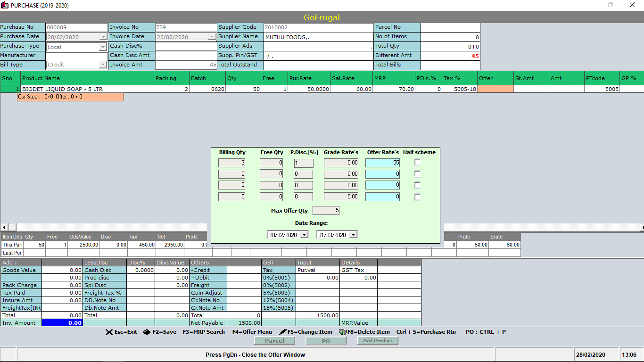Click the Offer Rate's field containing 55
Screen dimensions: 644x362
[x=383, y=163]
